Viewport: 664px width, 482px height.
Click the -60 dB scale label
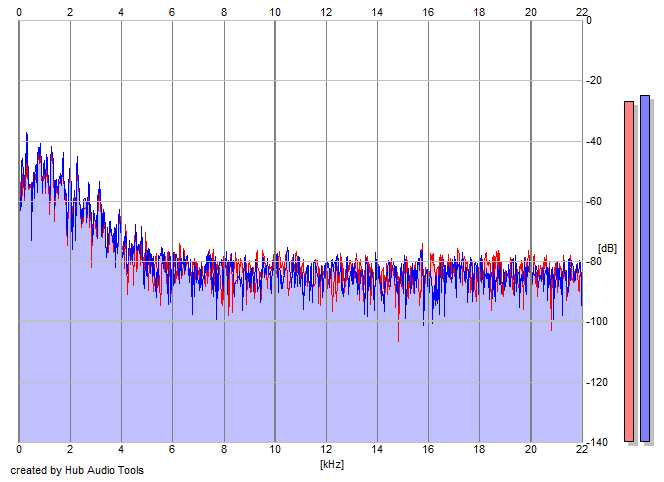[594, 201]
